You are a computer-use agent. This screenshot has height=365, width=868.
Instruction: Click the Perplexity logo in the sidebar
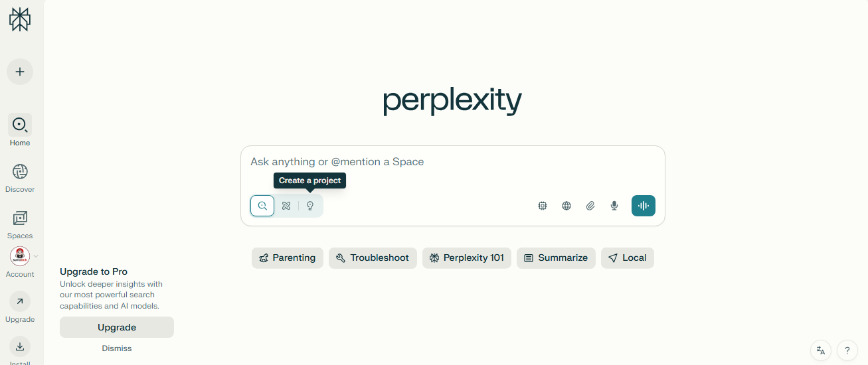20,20
